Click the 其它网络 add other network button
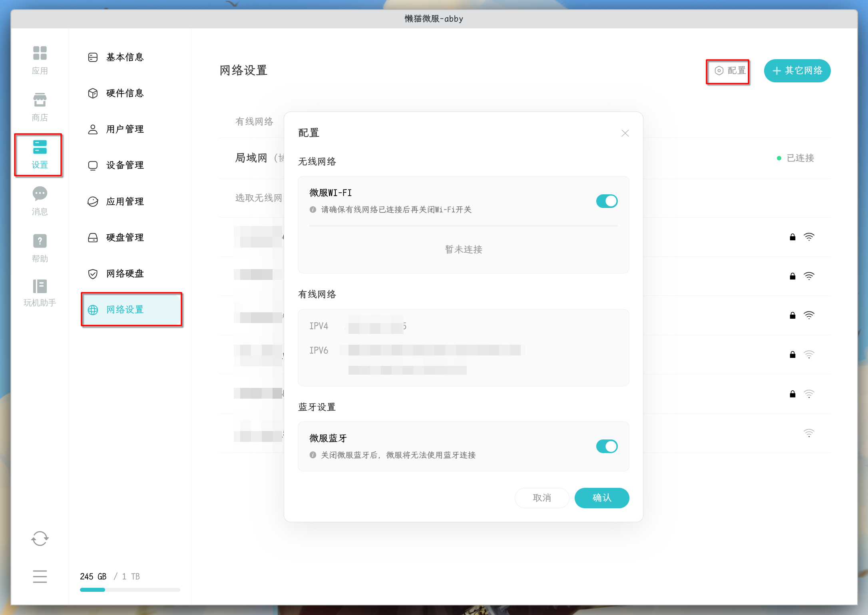This screenshot has height=615, width=868. point(797,71)
